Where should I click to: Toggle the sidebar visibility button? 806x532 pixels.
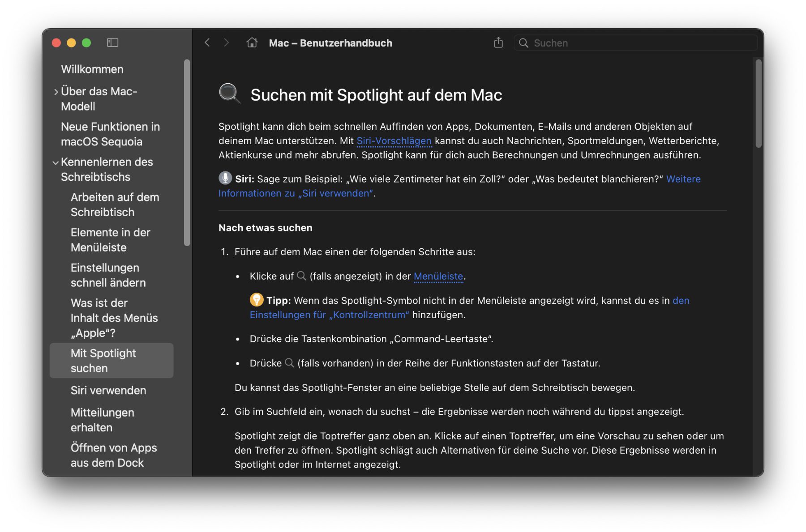(x=112, y=43)
